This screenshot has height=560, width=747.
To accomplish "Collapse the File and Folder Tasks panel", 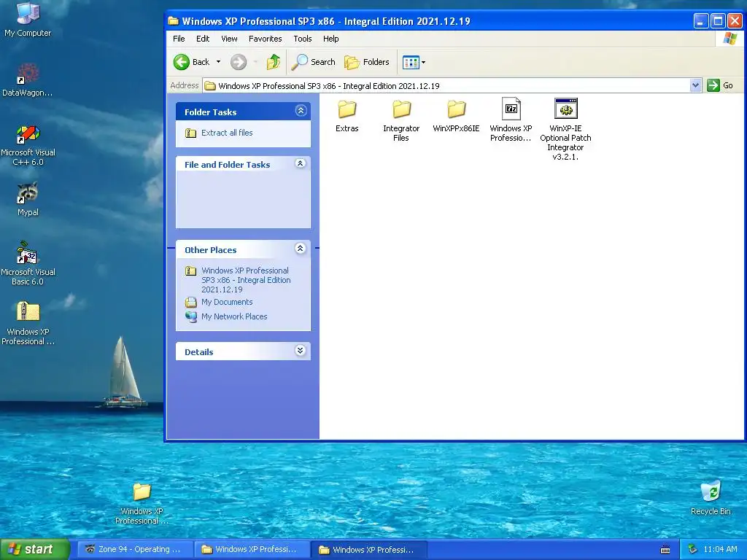I will [x=300, y=163].
